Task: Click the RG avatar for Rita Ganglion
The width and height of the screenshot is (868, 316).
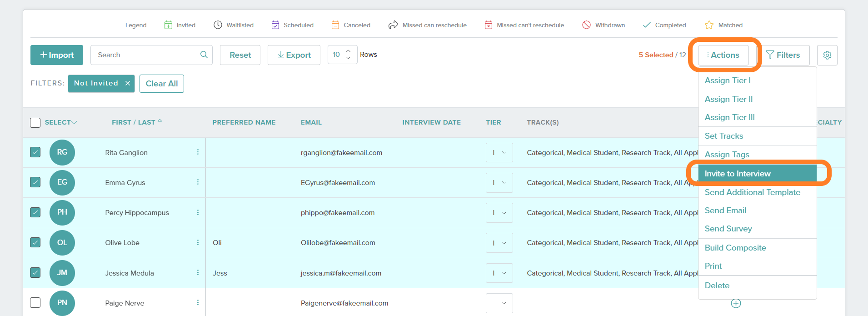Action: (62, 152)
